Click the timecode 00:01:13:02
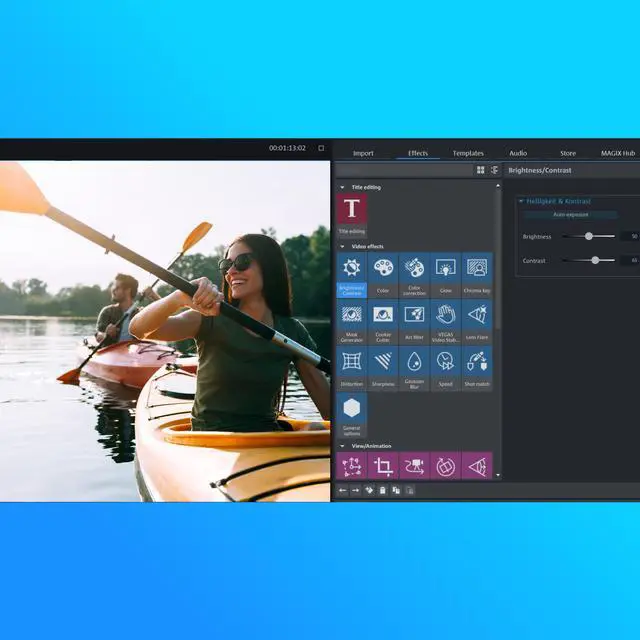 (287, 148)
